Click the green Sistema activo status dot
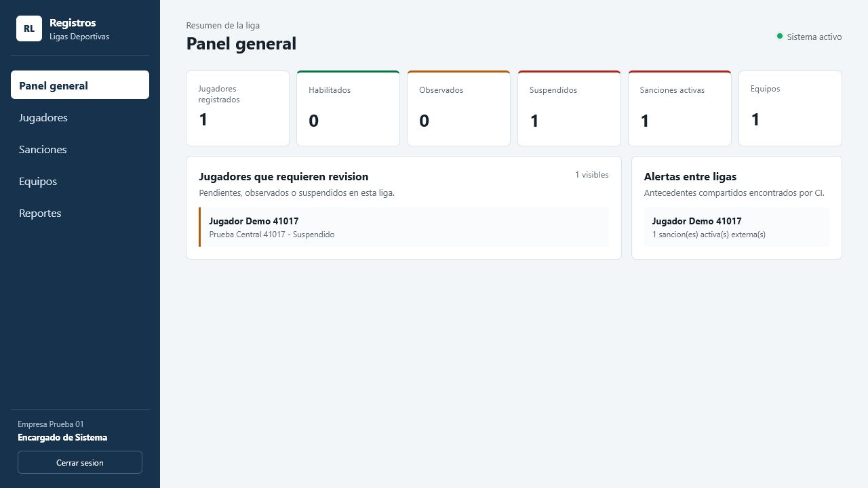 (780, 36)
